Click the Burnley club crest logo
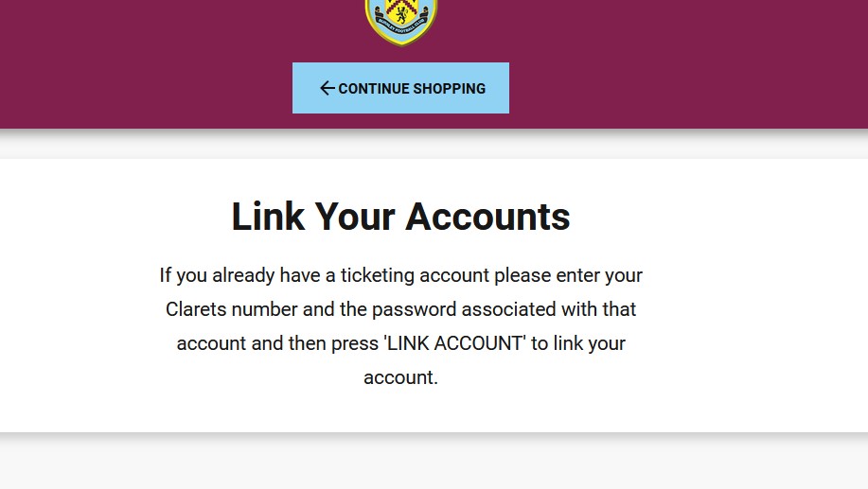868x489 pixels. pos(400,21)
